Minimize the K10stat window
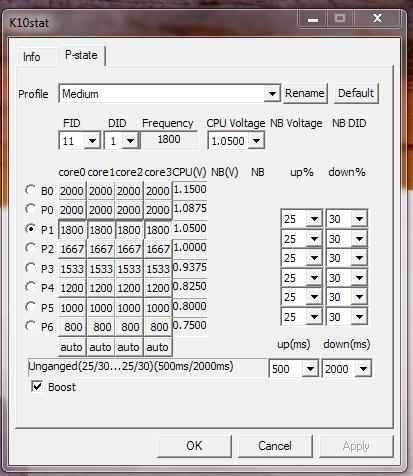 pos(313,19)
